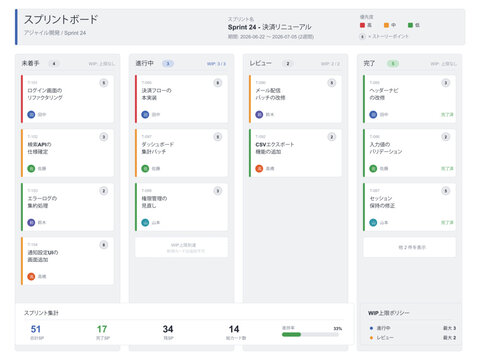Click story point badge on 決済フローの本実装 card
This screenshot has height=360, width=480.
tap(218, 83)
